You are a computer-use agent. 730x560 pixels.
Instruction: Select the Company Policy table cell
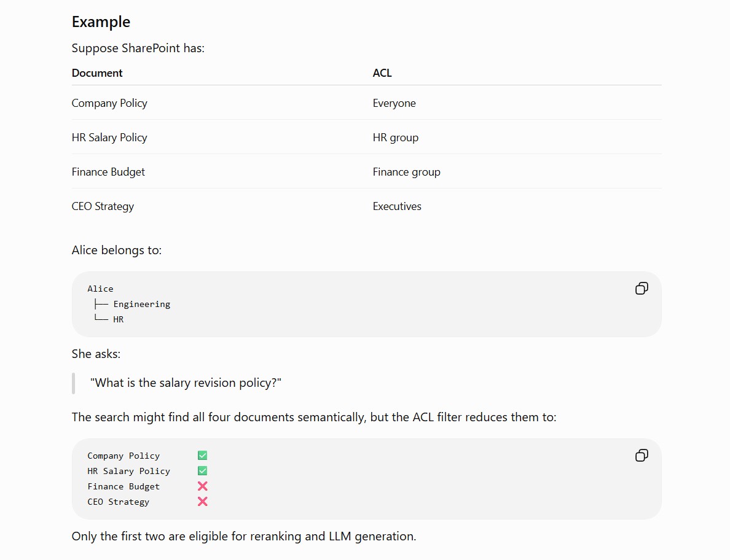[x=109, y=103]
